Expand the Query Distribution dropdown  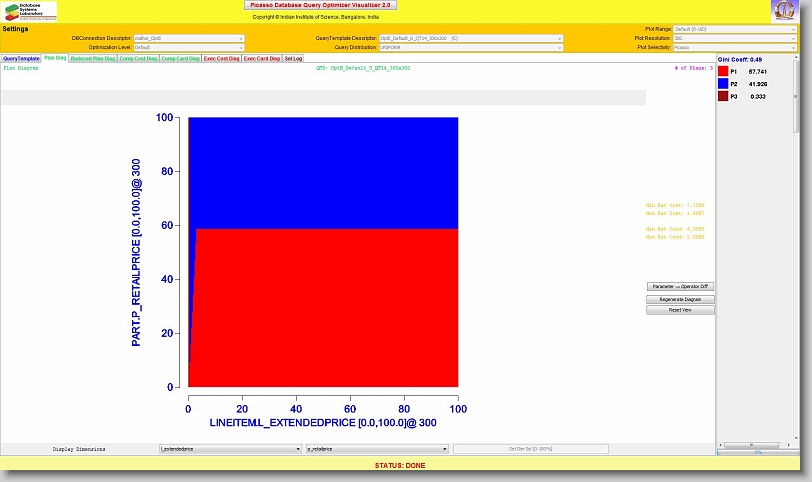pyautogui.click(x=470, y=47)
